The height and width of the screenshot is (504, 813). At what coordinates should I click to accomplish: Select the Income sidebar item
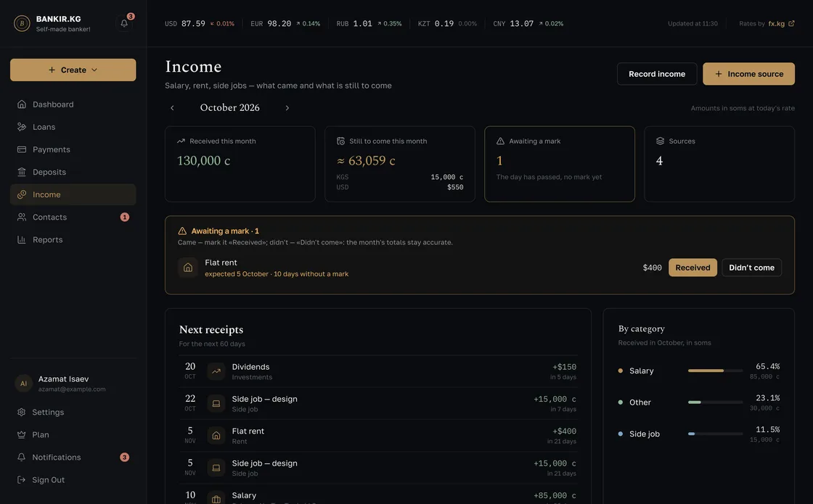[x=73, y=194]
